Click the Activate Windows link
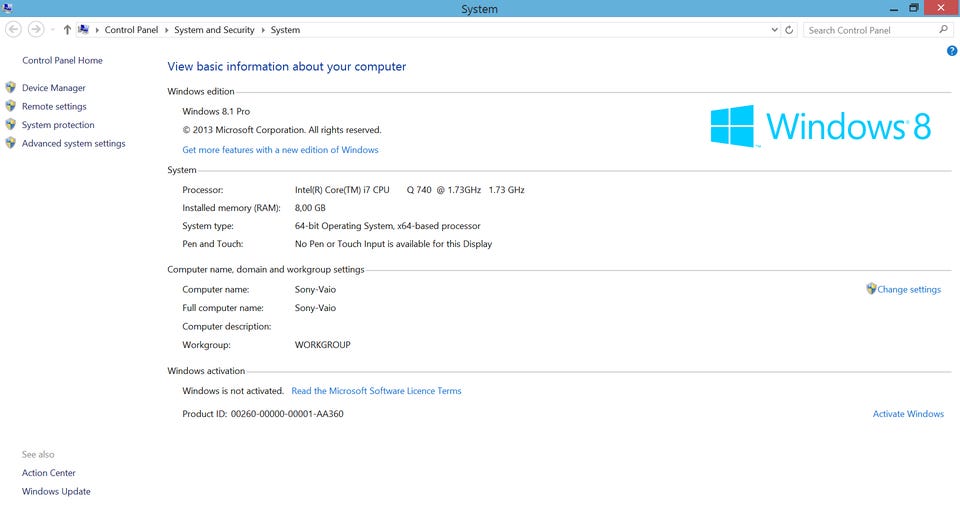The height and width of the screenshot is (512, 960). tap(907, 414)
